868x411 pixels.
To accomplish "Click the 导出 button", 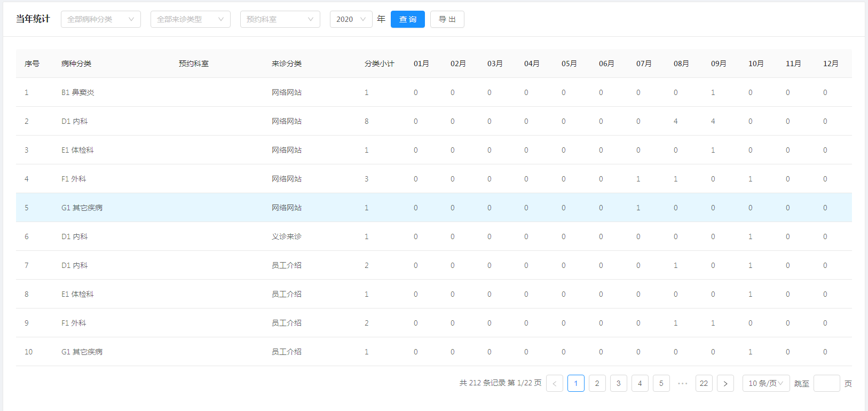I will tap(447, 19).
